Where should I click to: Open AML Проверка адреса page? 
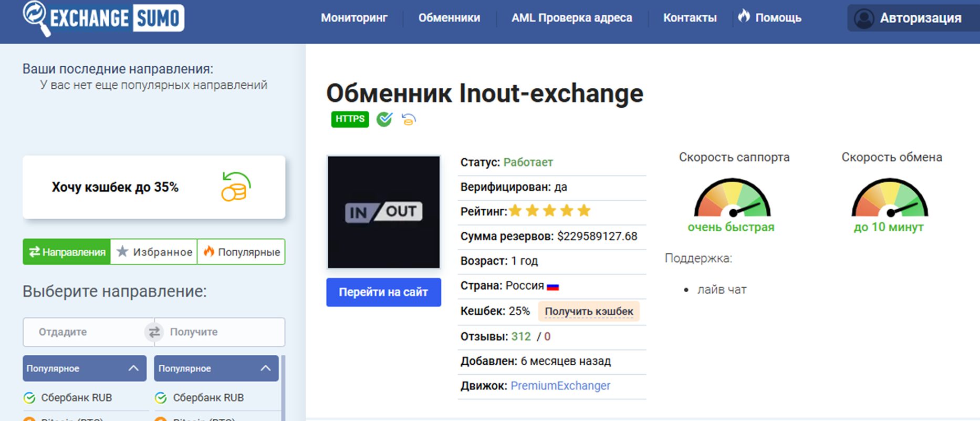[571, 18]
